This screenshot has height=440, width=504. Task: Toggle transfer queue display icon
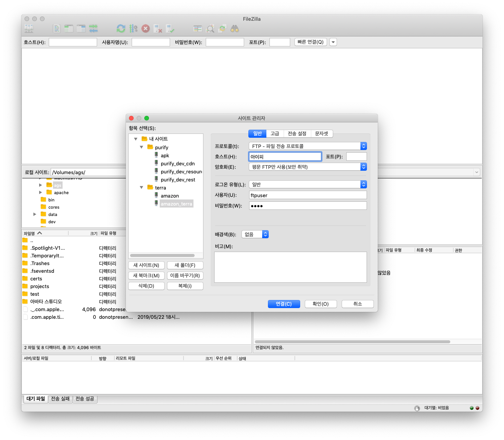93,28
